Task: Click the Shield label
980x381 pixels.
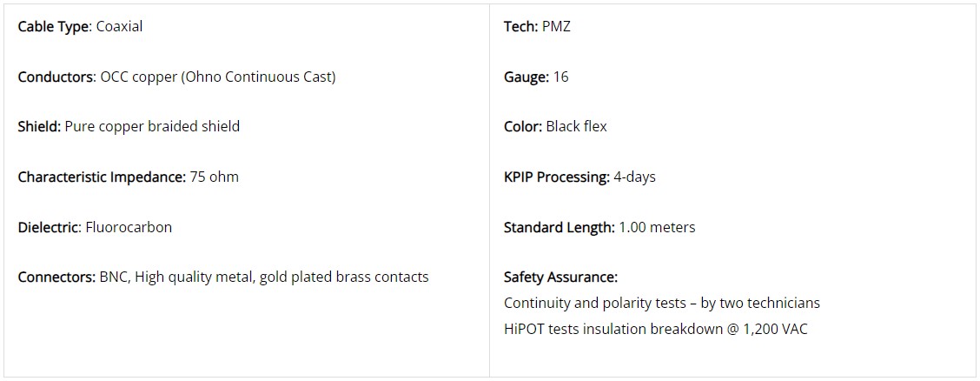Action: coord(39,126)
